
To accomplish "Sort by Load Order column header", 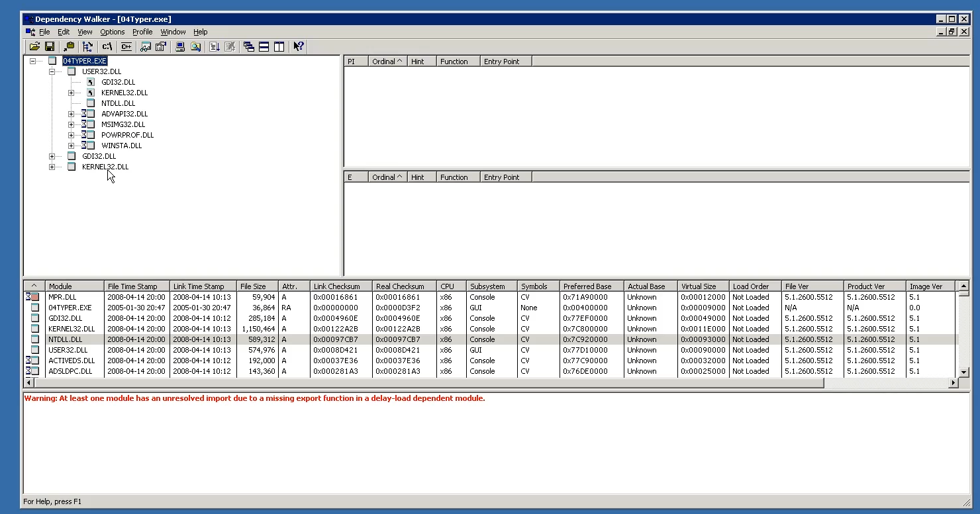I will 755,286.
